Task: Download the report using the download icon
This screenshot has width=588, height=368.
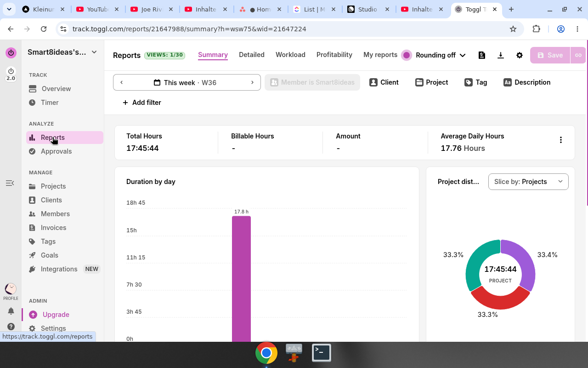Action: [x=501, y=55]
